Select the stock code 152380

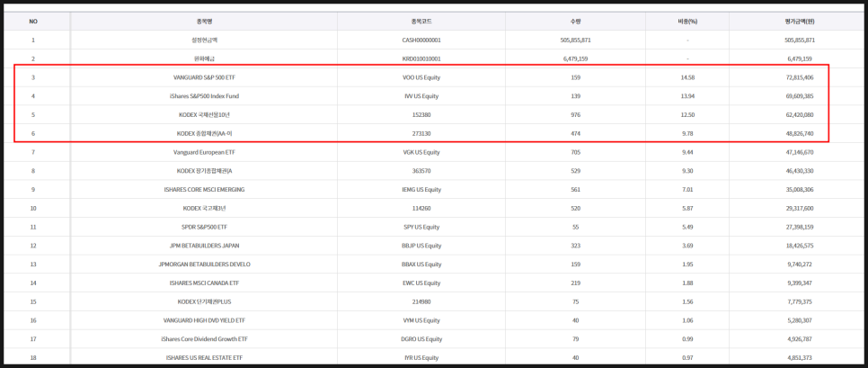coord(421,115)
